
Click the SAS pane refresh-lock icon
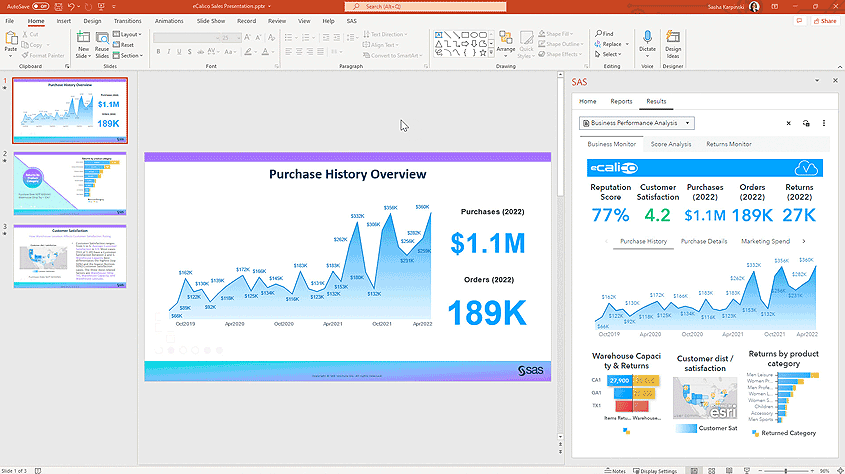(x=806, y=123)
